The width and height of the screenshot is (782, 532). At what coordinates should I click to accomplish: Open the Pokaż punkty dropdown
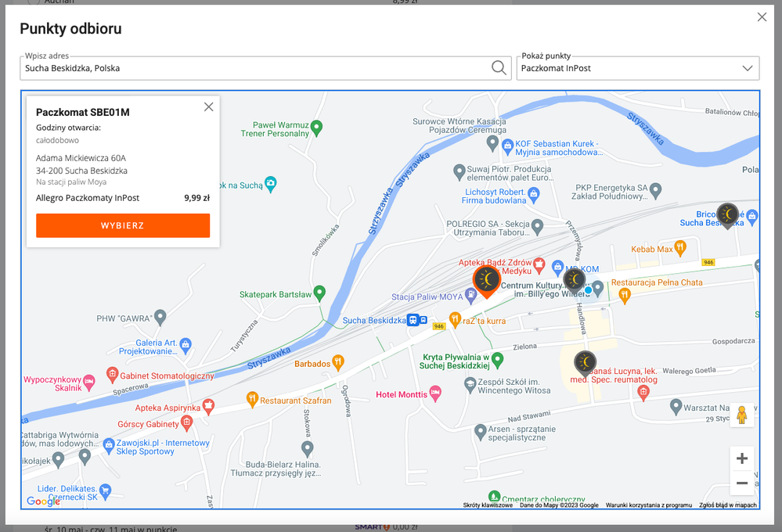click(x=637, y=68)
